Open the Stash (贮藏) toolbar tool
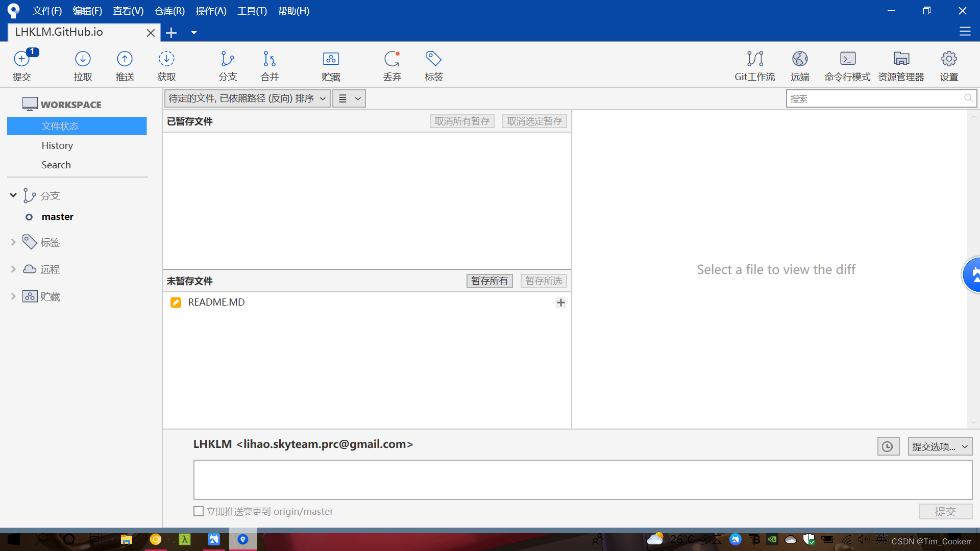980x551 pixels. tap(331, 65)
